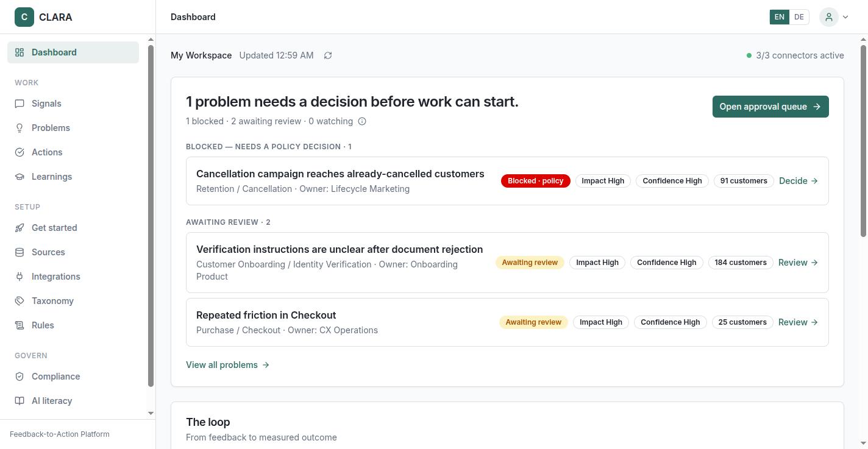
Task: Click sidebar scrollbar up arrow
Action: [151, 40]
